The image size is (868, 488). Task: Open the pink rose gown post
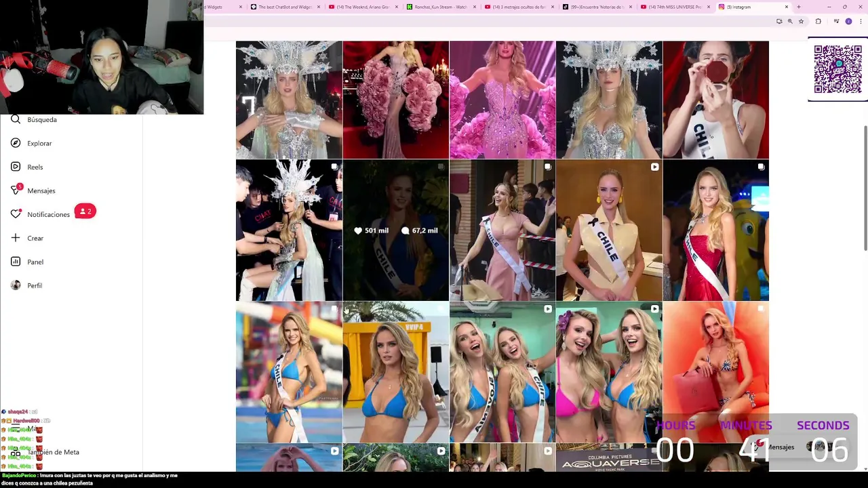click(395, 100)
